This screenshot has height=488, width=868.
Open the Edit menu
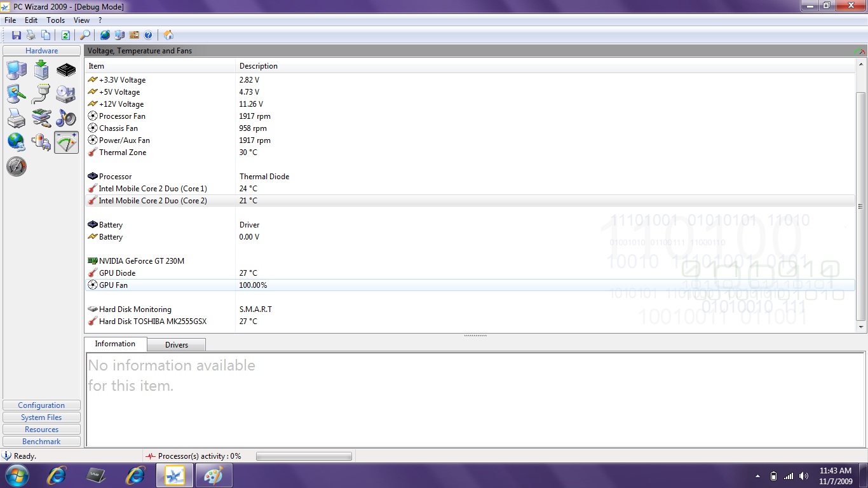click(x=31, y=20)
